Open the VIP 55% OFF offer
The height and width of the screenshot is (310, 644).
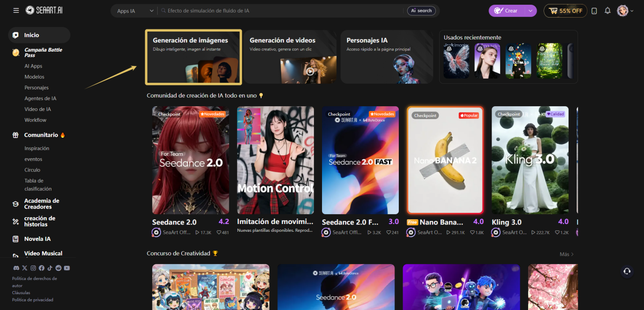(565, 11)
